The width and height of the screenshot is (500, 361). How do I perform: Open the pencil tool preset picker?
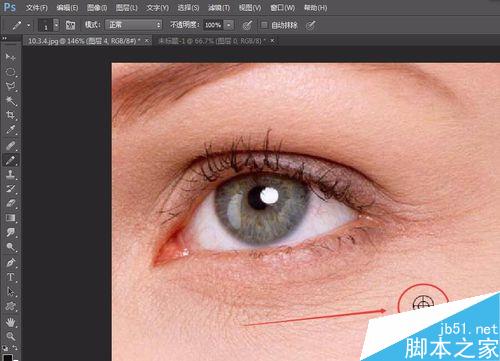[x=17, y=25]
